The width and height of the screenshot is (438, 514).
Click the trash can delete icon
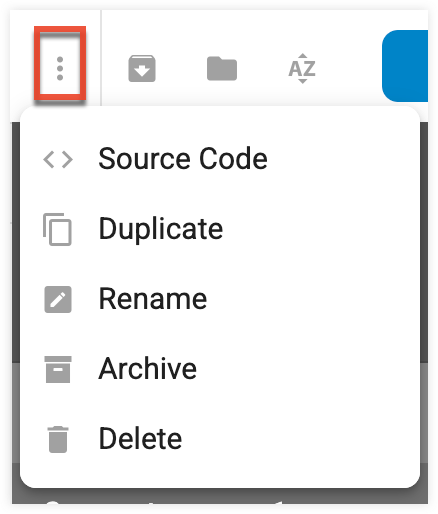[x=58, y=439]
